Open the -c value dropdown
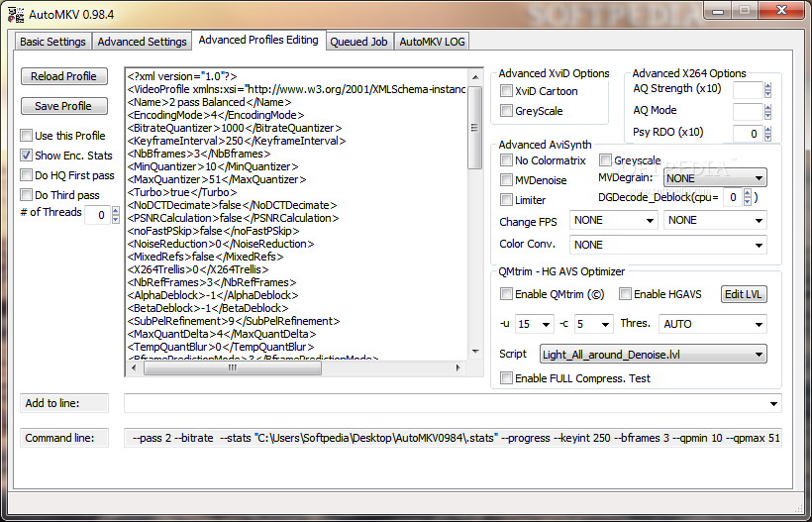The height and width of the screenshot is (522, 812). (x=593, y=324)
